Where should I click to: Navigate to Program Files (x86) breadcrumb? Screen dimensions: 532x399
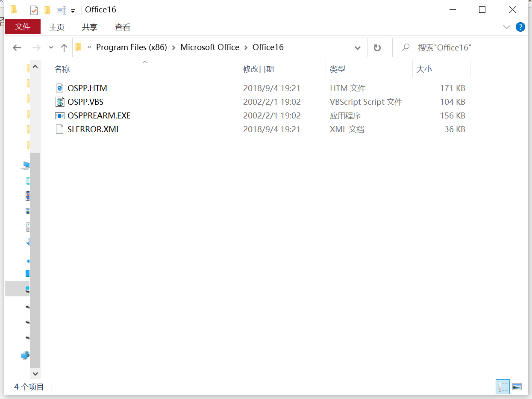[131, 47]
